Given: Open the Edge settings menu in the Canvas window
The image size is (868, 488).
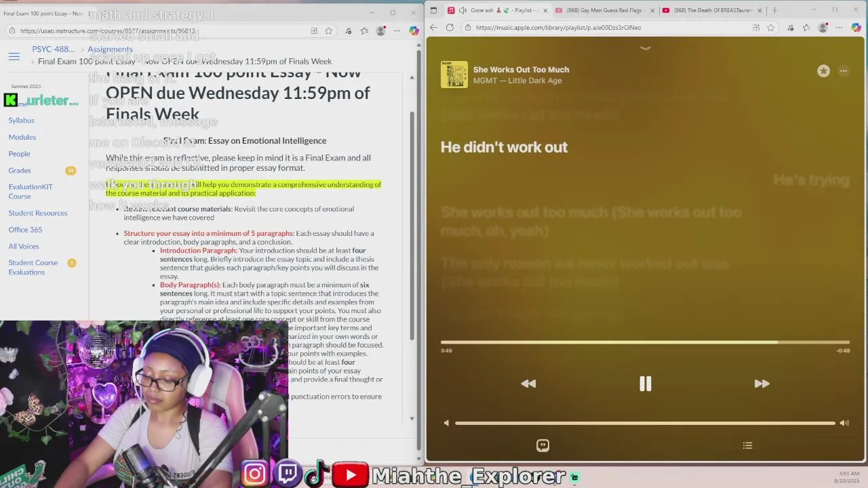Looking at the screenshot, I should point(397,30).
